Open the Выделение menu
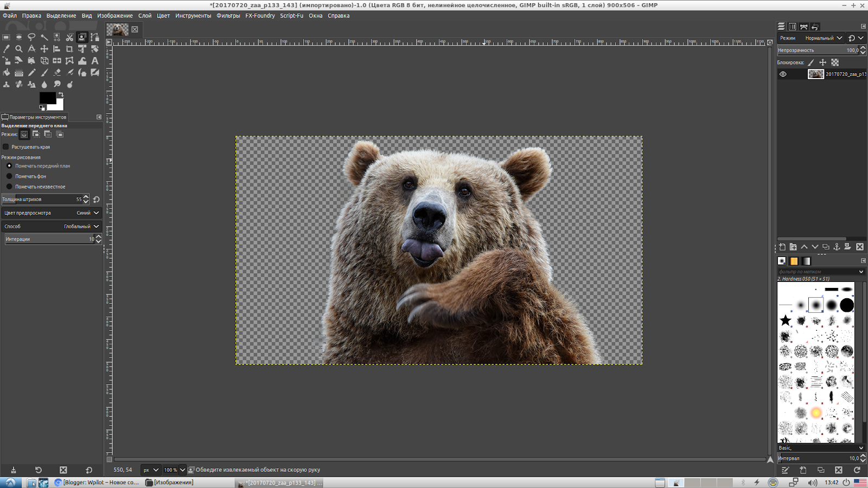This screenshot has width=868, height=488. pyautogui.click(x=61, y=16)
